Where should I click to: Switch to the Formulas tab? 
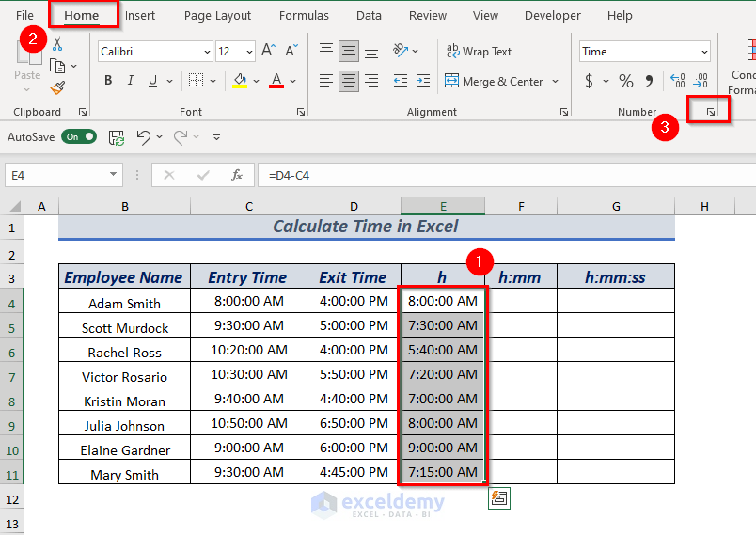coord(304,15)
